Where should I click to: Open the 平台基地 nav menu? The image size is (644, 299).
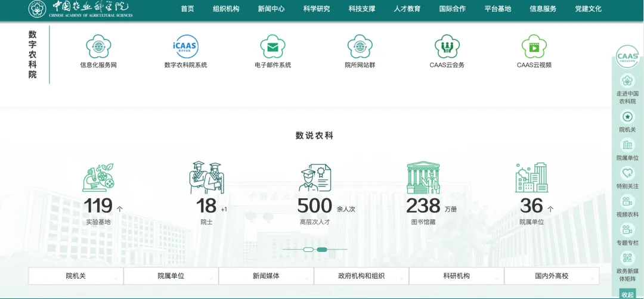click(498, 9)
